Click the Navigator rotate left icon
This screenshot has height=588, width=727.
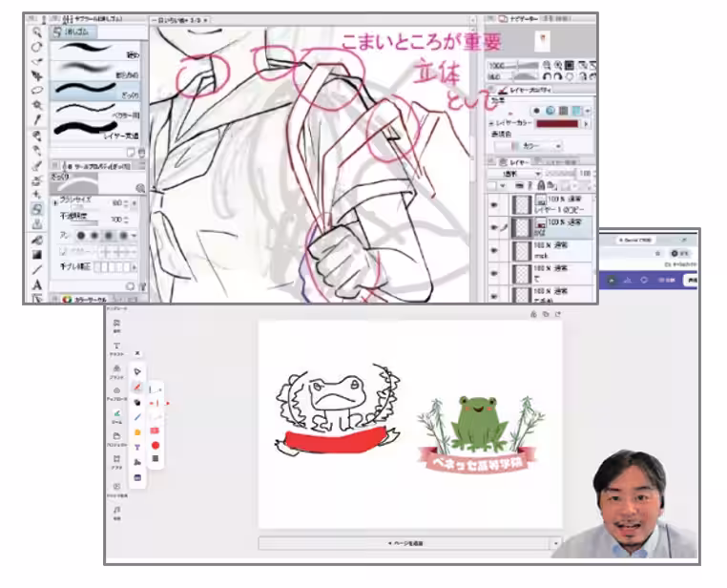coord(547,76)
